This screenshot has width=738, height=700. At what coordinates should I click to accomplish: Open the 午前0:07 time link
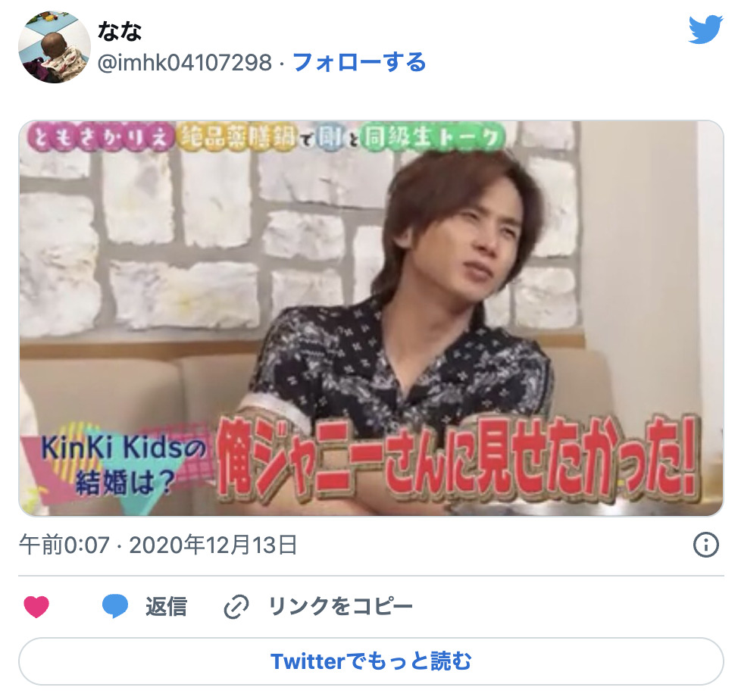(x=64, y=545)
